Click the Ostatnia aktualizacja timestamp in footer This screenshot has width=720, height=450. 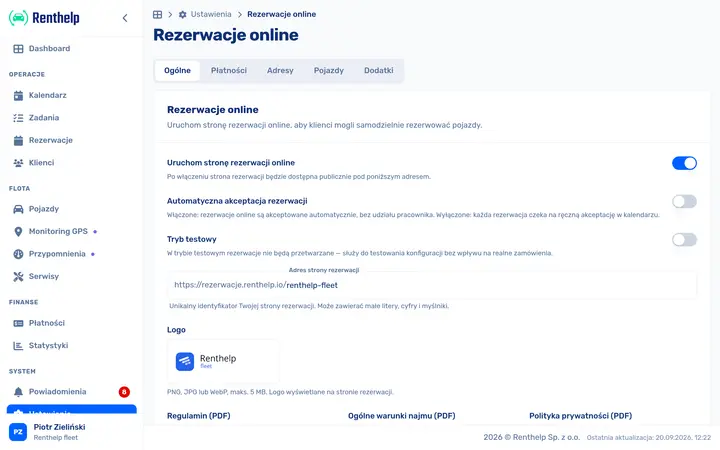tap(648, 438)
